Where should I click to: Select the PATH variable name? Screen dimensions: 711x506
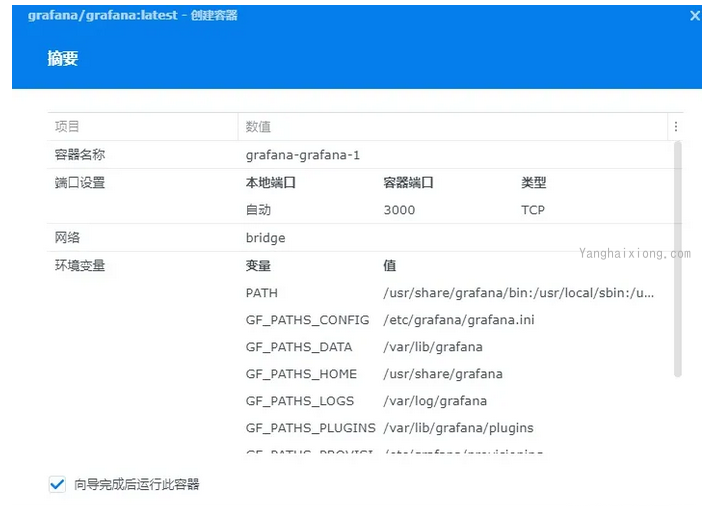point(262,293)
